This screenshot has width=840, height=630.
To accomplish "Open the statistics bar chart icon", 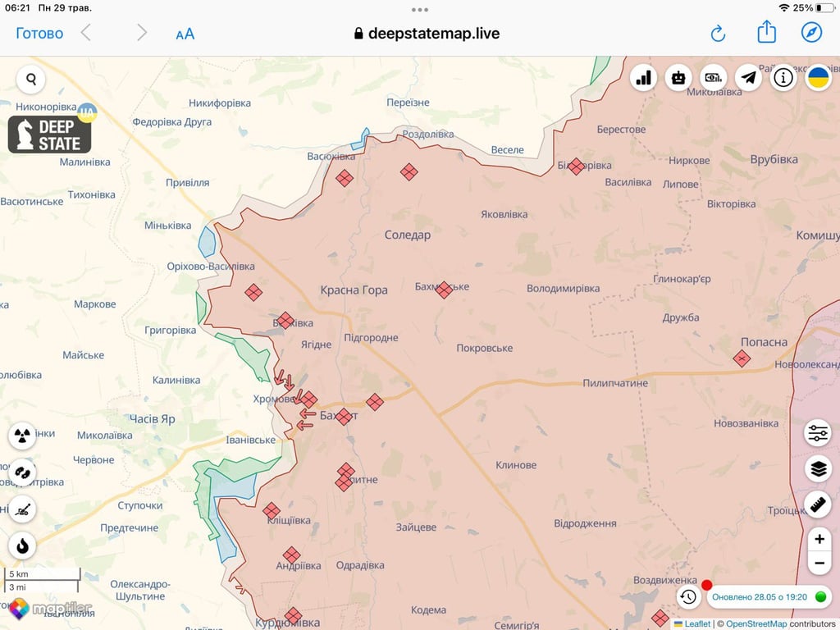I will tap(643, 78).
